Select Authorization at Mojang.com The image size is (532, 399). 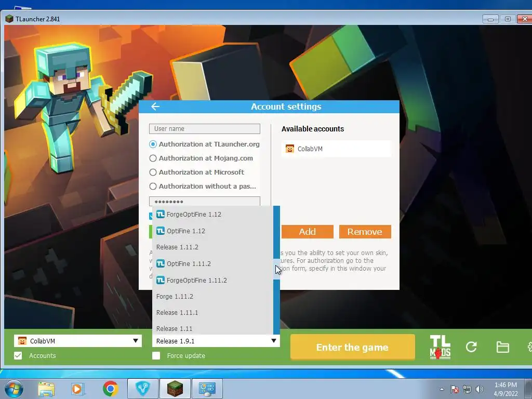(201, 158)
